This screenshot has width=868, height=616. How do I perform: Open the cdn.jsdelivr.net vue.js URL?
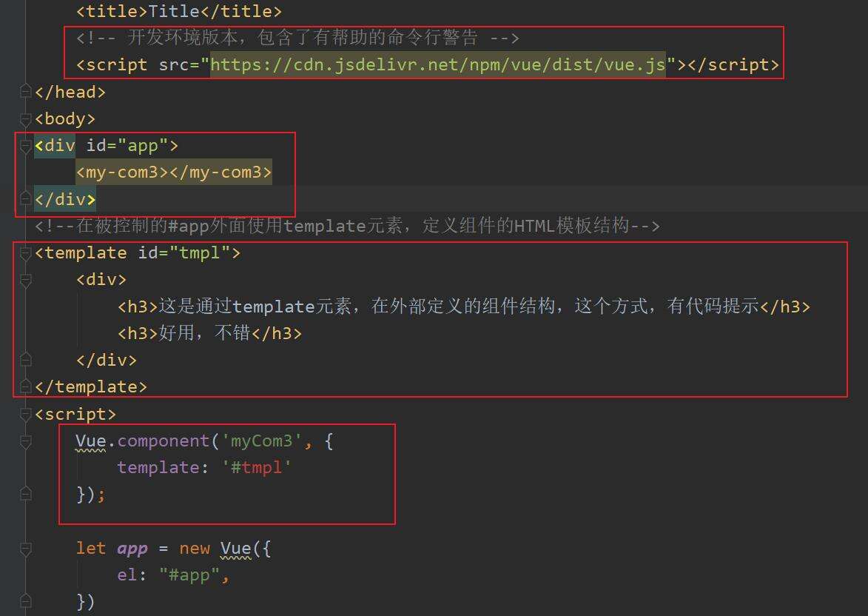[x=438, y=65]
